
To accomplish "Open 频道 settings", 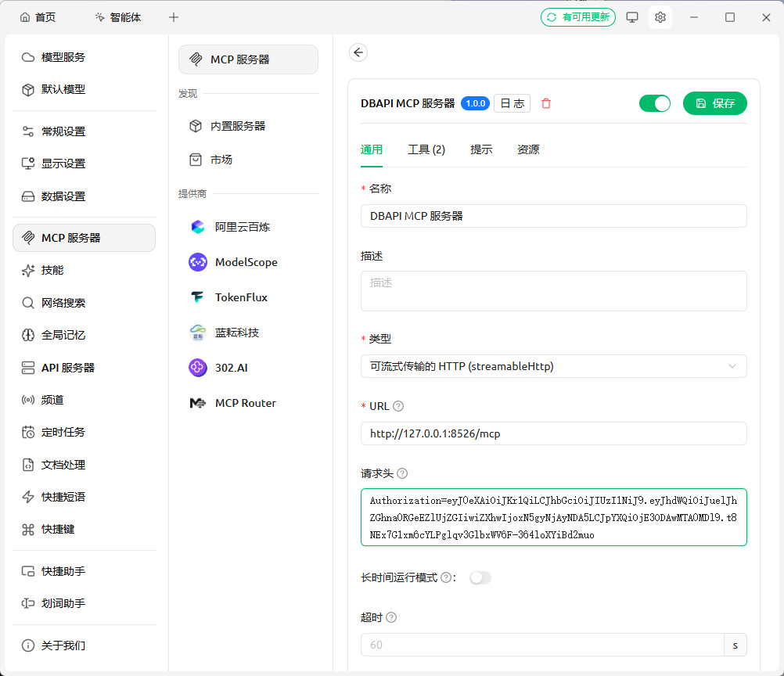I will pos(84,400).
